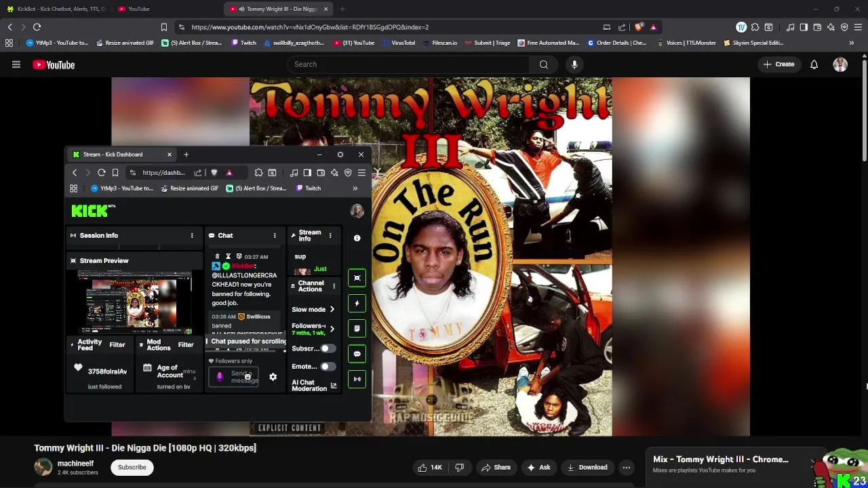Show hidden bookmarks in Kick window
This screenshot has height=488, width=868.
click(355, 188)
